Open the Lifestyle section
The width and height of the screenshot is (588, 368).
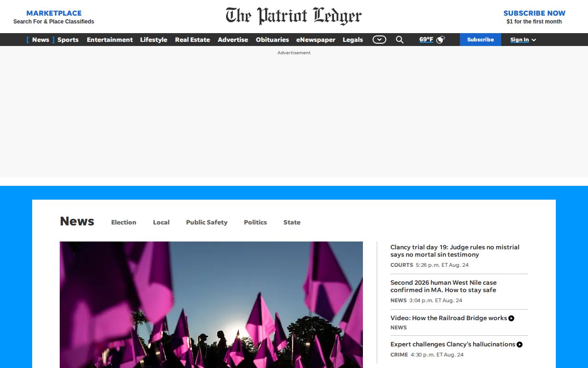point(153,40)
